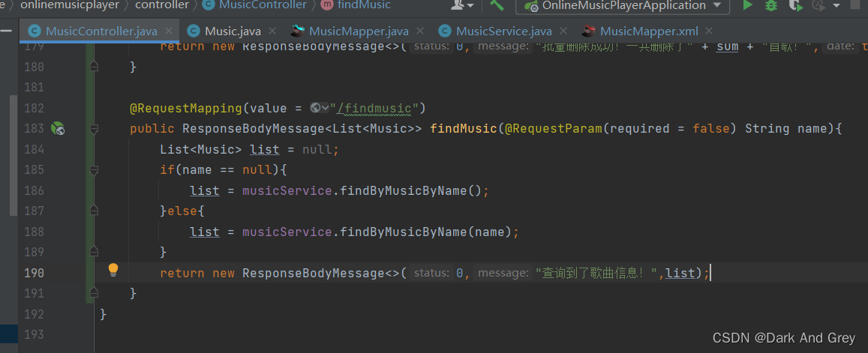Image resolution: width=868 pixels, height=353 pixels.
Task: Run OnlineMusicPlayerApplication with the green play button
Action: 747,5
